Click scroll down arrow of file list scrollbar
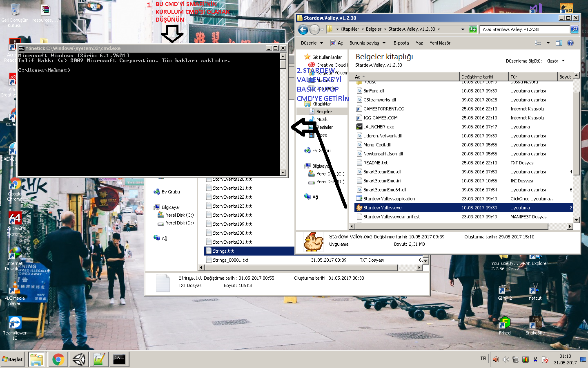Screen dimensions: 588x368 click(x=577, y=220)
